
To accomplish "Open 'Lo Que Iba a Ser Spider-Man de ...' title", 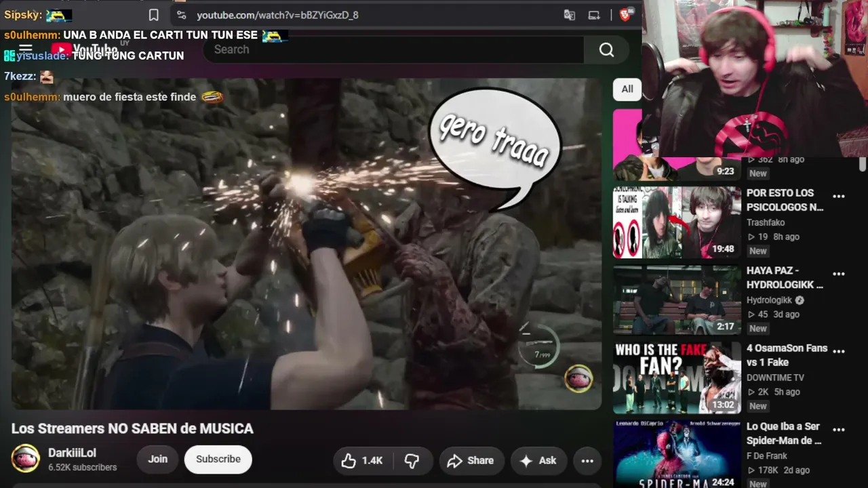I will [x=784, y=433].
